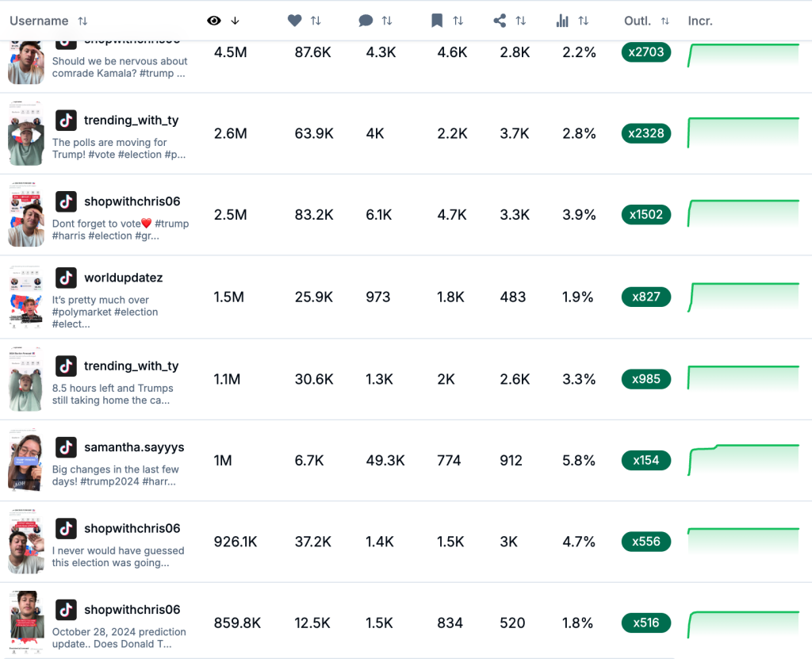
Task: Sort by shares using the arrows
Action: [521, 21]
